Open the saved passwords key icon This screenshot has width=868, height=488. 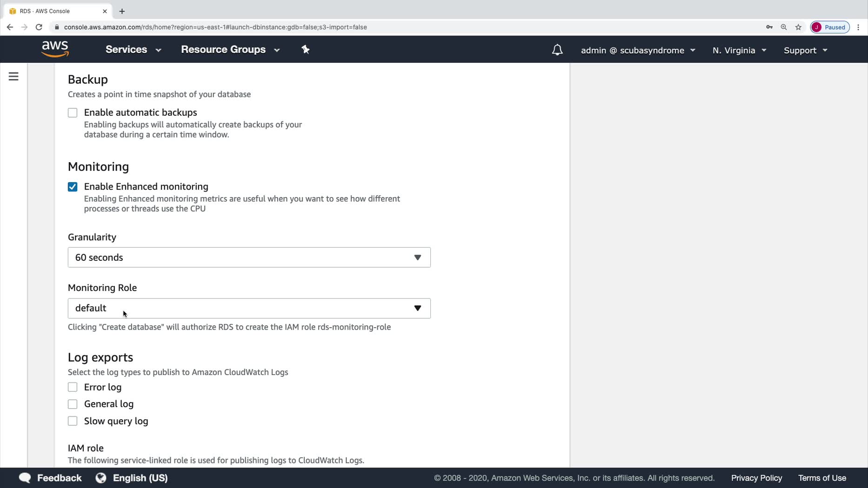pos(769,27)
